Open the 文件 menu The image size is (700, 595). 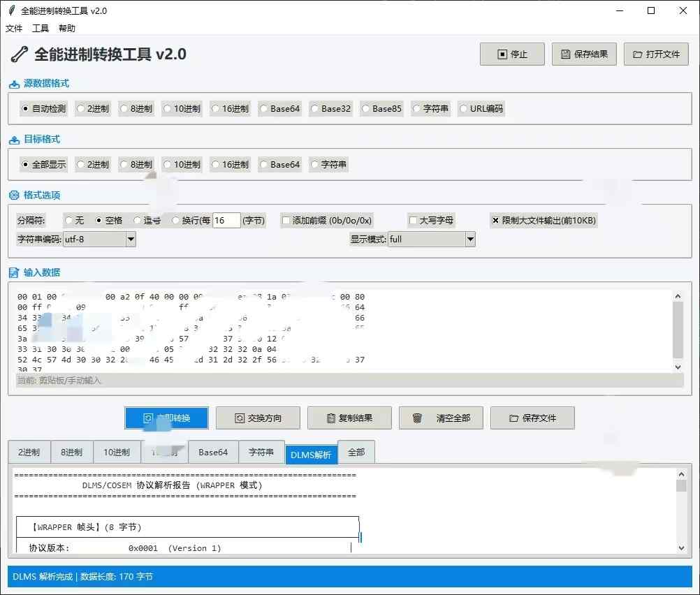pyautogui.click(x=14, y=28)
